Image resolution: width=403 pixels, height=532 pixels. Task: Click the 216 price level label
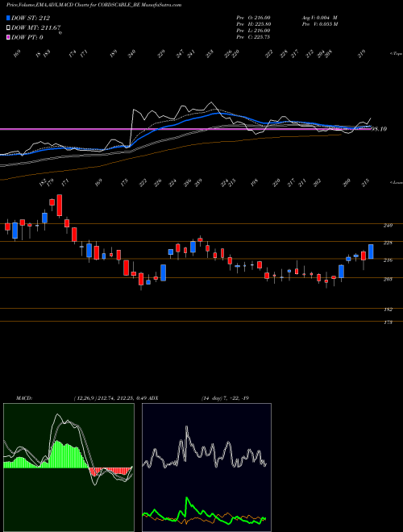388,260
